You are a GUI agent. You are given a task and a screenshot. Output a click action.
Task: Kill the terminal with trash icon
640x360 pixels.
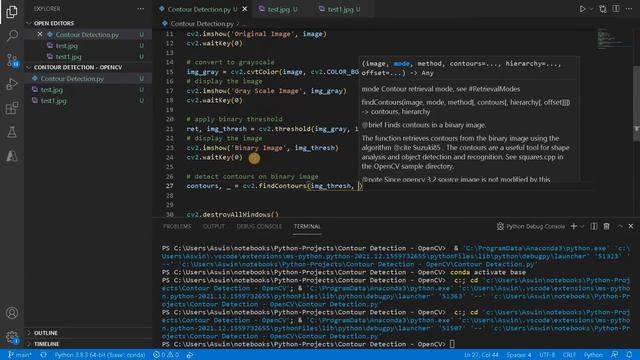click(607, 227)
